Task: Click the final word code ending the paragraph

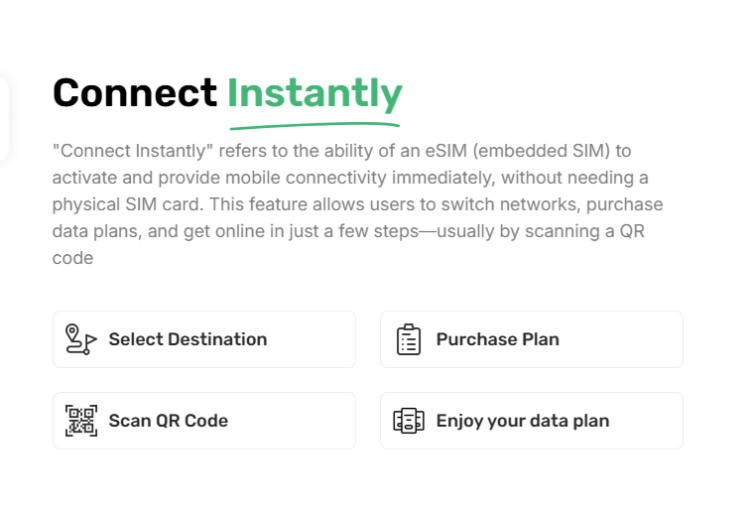Action: click(x=73, y=258)
